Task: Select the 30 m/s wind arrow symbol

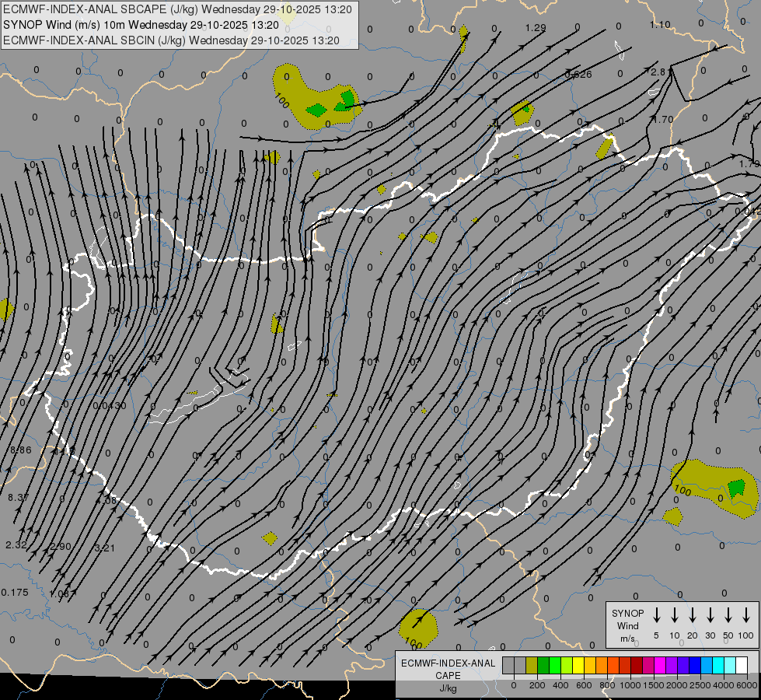Action: 710,615
